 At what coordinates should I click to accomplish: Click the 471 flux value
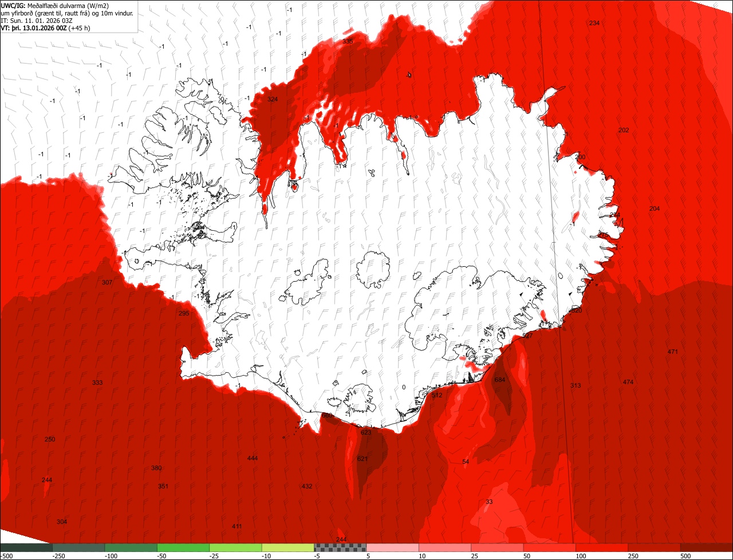click(x=673, y=352)
